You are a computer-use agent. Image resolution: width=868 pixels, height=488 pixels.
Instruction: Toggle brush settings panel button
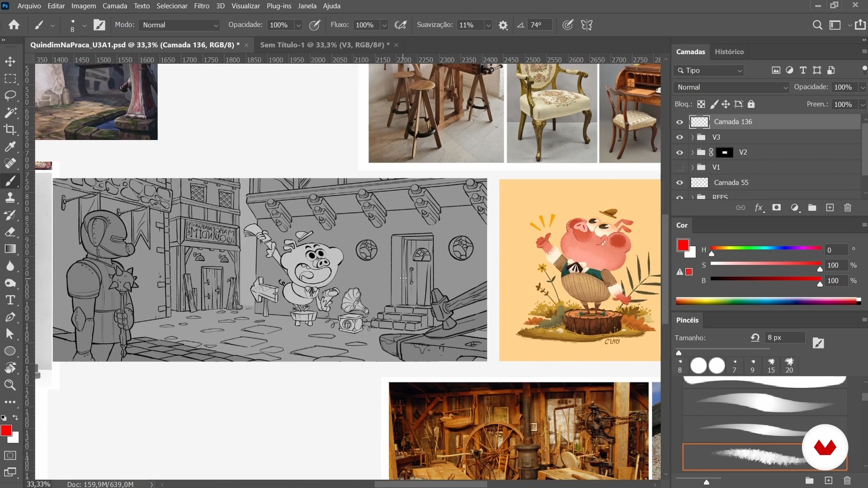pos(99,25)
